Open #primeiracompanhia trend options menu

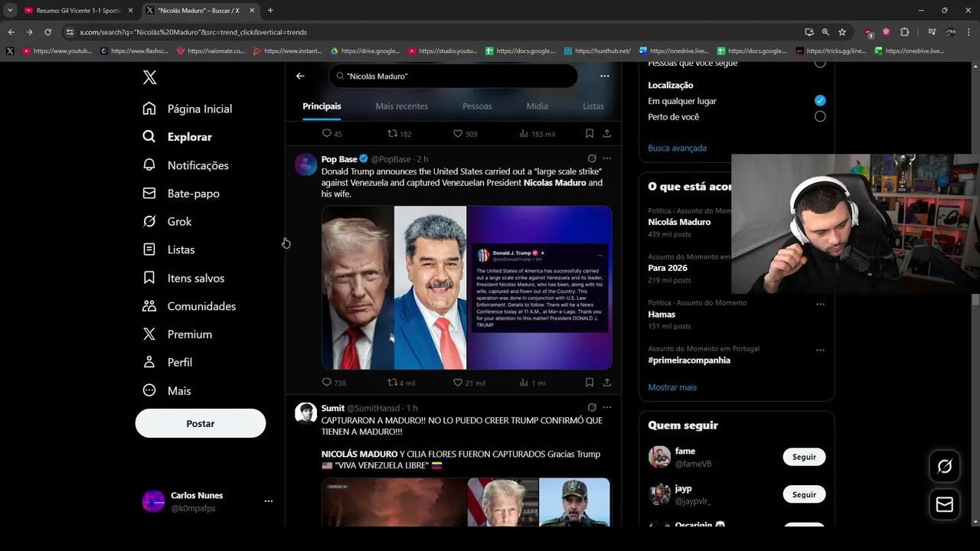coord(820,350)
